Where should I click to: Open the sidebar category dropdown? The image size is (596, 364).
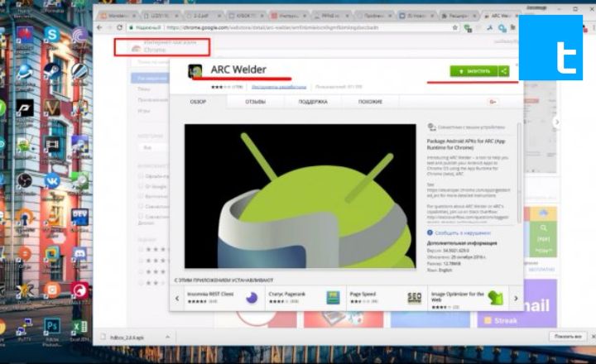(x=153, y=147)
